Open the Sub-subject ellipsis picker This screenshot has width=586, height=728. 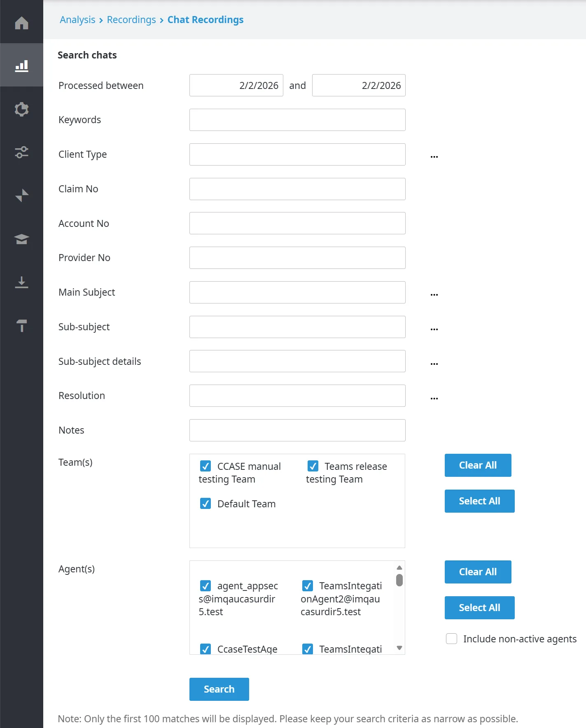pos(434,329)
